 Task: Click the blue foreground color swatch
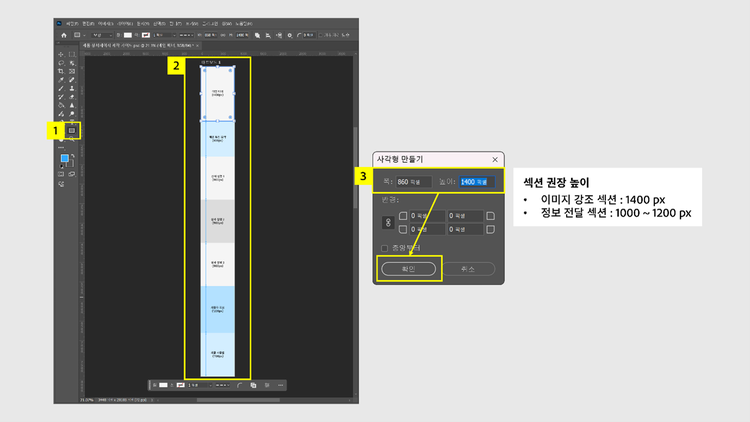(x=64, y=158)
